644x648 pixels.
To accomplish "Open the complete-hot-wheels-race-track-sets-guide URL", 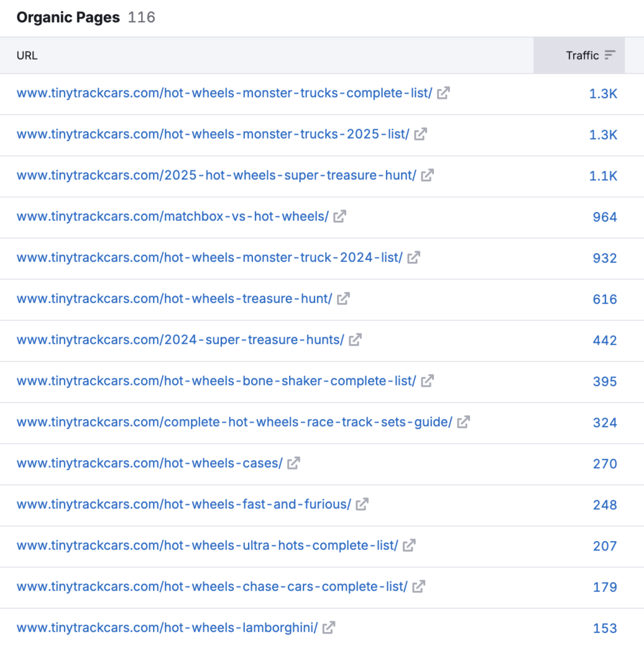I will pyautogui.click(x=235, y=422).
